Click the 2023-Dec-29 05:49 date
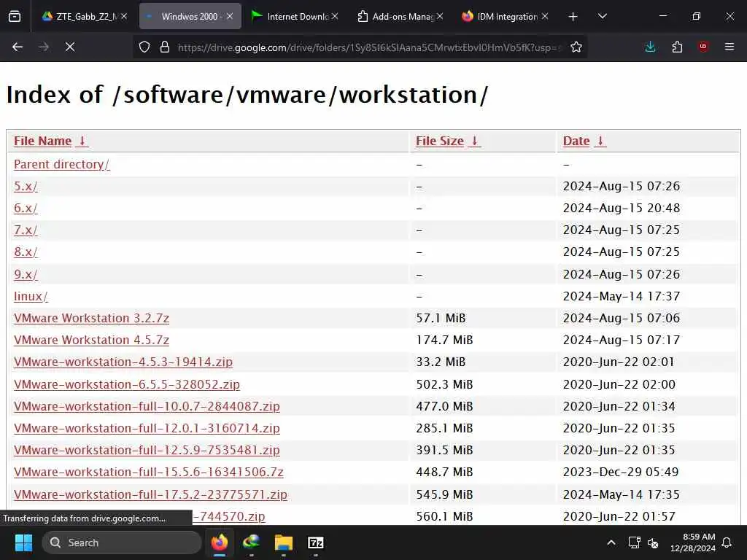 coord(621,472)
